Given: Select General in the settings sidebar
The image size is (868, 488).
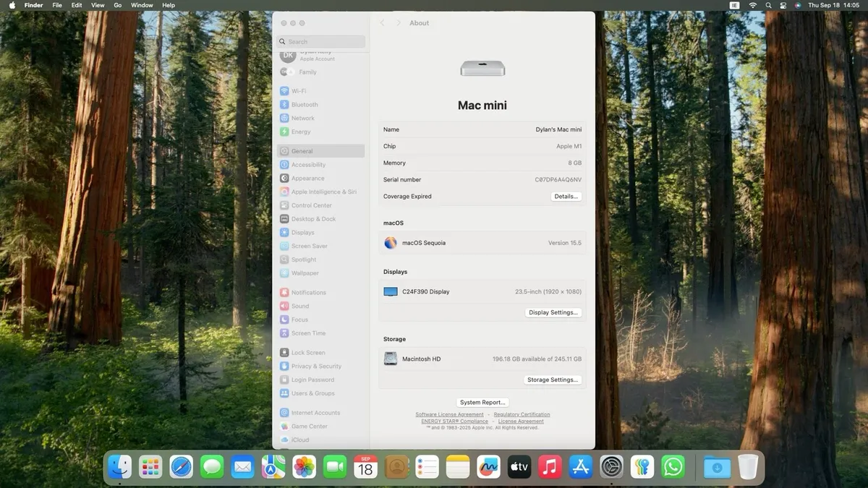Looking at the screenshot, I should pos(320,151).
